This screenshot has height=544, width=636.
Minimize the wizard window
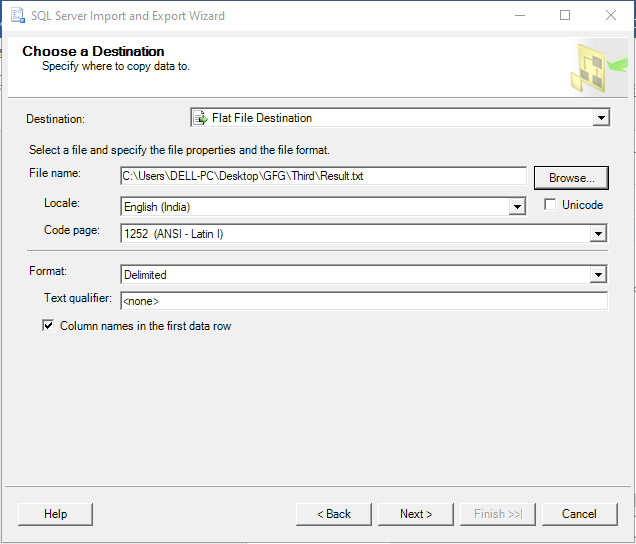[520, 15]
